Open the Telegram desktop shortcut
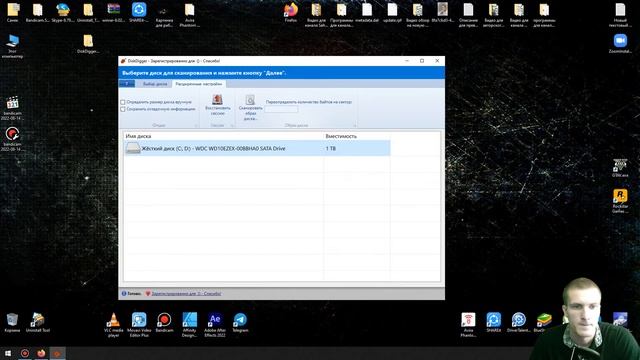Viewport: 640px width, 360px height. click(240, 322)
